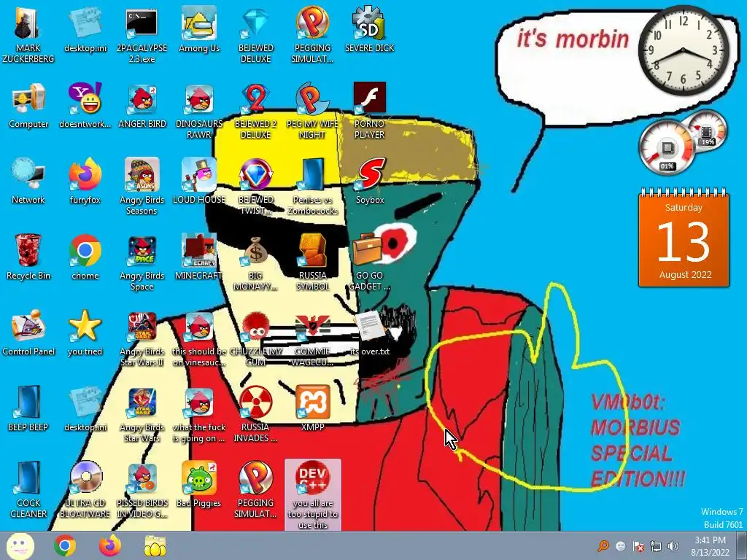Open the taskbar folder with eggs icon

pos(155,545)
